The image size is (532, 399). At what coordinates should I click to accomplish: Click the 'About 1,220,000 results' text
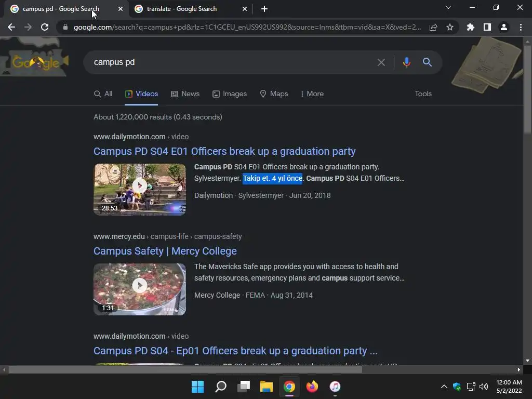158,117
